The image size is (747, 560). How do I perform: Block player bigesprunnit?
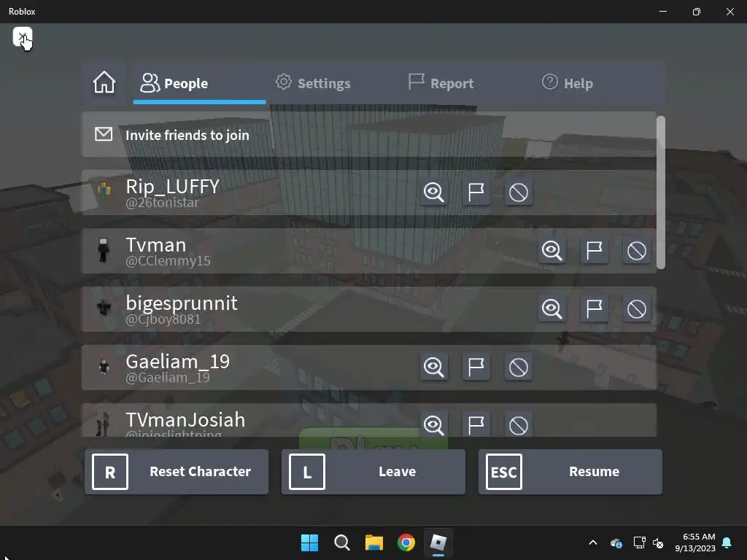(636, 309)
